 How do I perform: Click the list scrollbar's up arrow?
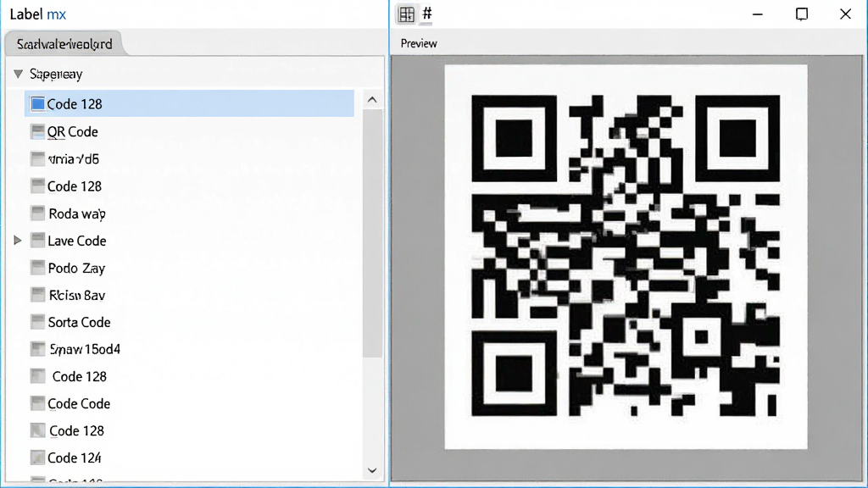(372, 100)
